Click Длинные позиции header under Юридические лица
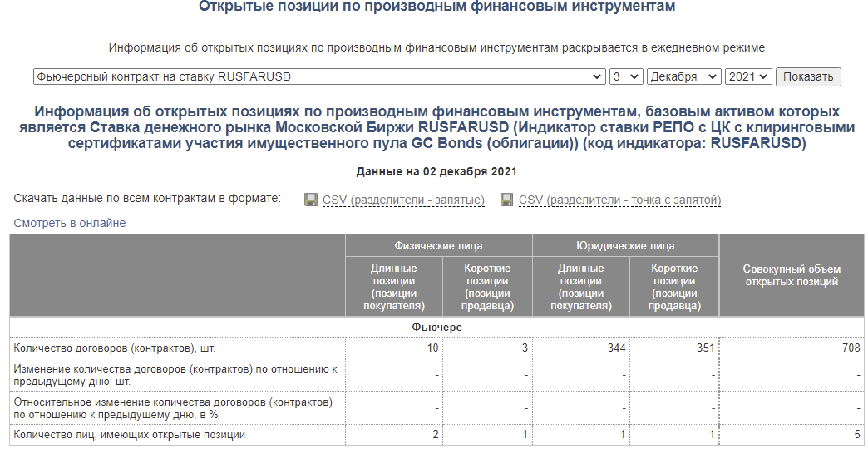The width and height of the screenshot is (868, 449). coord(581,288)
